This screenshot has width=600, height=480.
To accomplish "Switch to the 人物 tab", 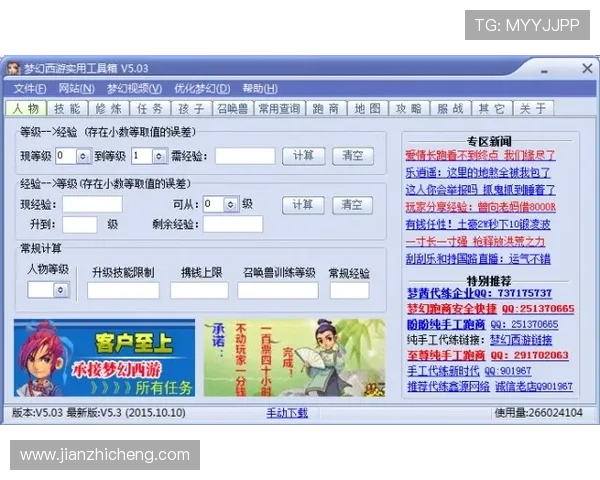I will tap(26, 108).
